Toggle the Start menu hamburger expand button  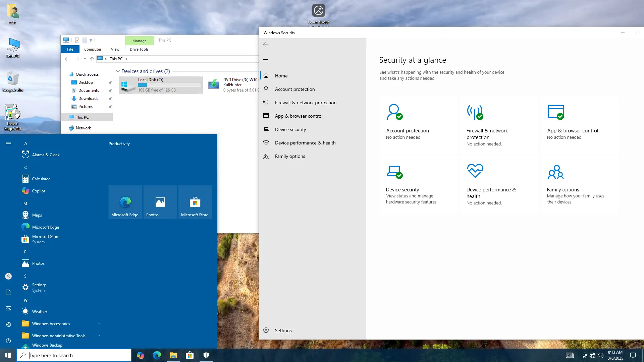tap(8, 143)
